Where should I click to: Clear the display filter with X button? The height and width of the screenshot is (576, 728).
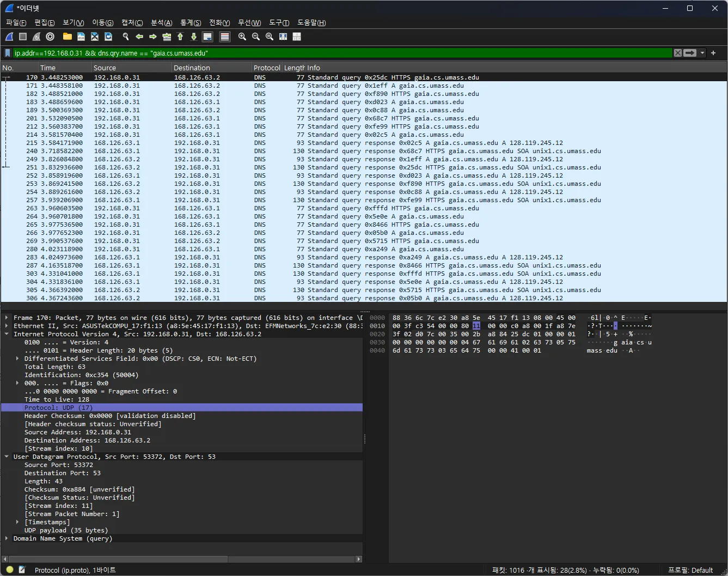coord(678,53)
